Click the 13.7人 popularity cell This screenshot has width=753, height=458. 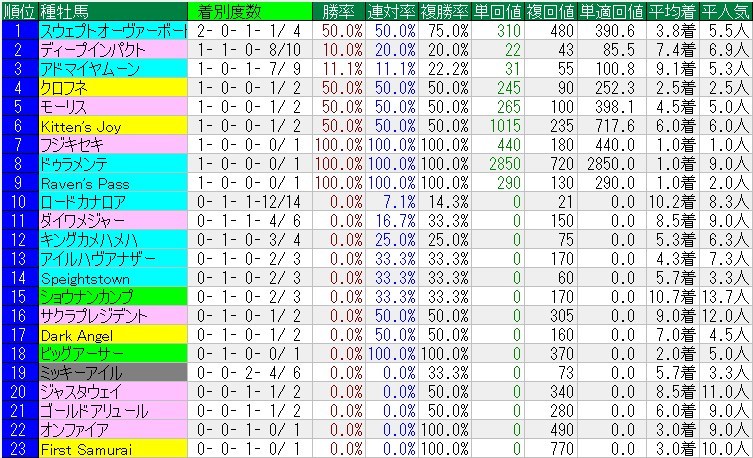tap(726, 297)
